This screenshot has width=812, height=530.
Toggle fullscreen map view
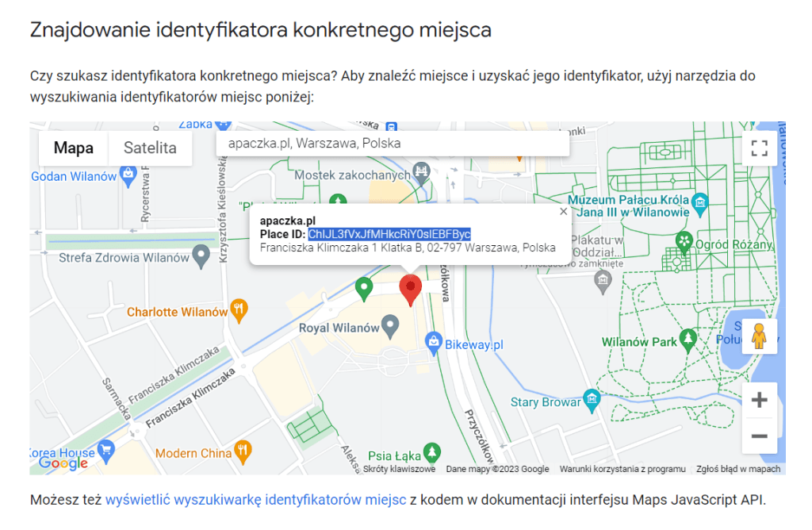pyautogui.click(x=759, y=148)
